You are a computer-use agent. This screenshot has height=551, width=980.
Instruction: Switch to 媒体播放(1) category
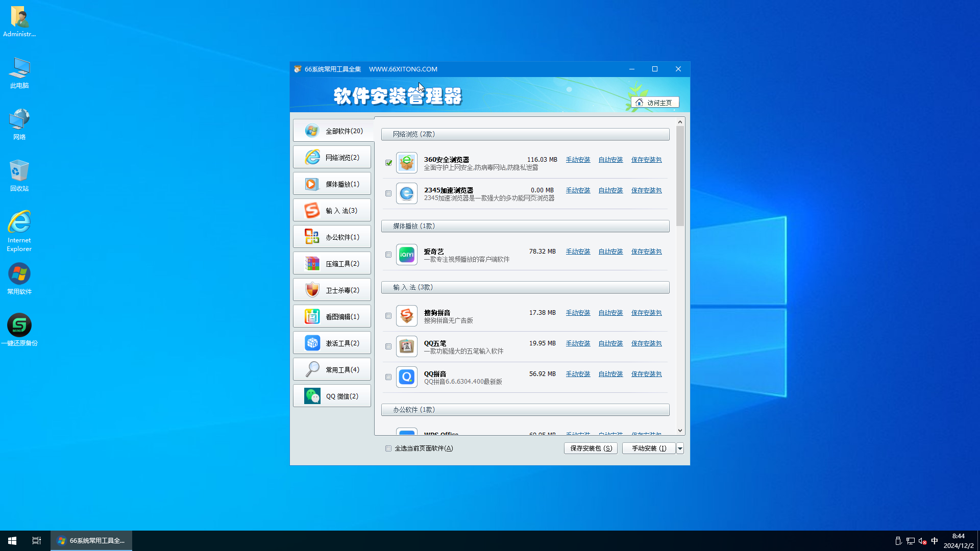pos(332,184)
